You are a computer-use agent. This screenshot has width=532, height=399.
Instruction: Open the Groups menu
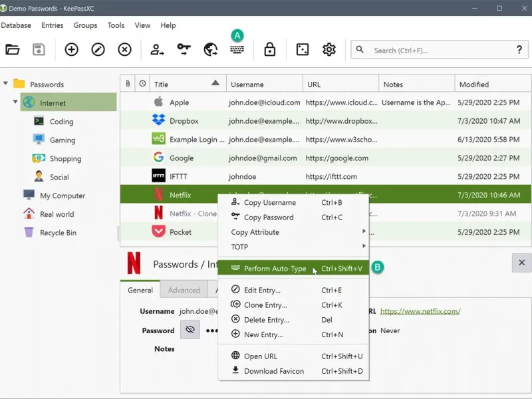(85, 25)
